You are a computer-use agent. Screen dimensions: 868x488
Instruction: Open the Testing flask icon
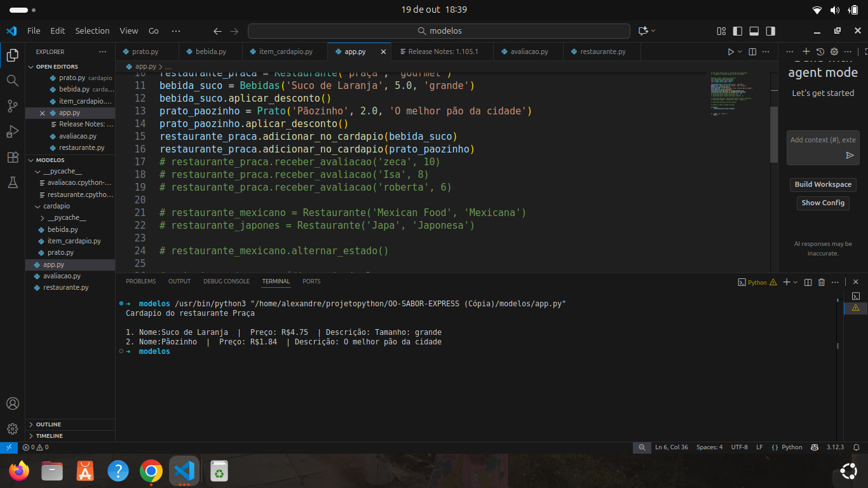12,182
